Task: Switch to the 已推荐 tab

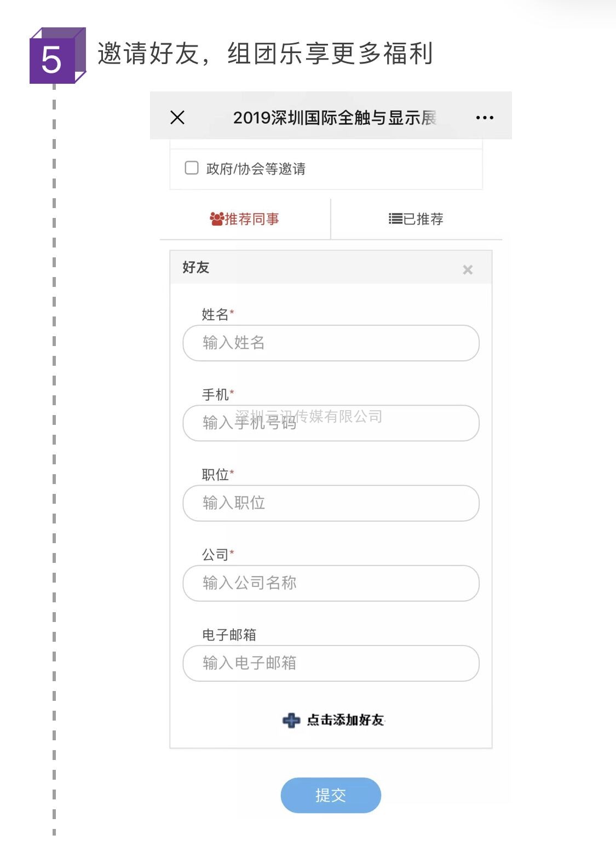Action: 416,219
